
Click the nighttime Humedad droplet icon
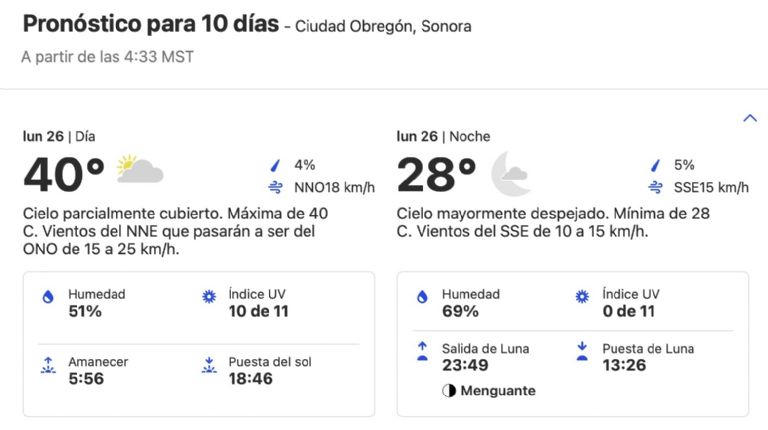click(422, 297)
